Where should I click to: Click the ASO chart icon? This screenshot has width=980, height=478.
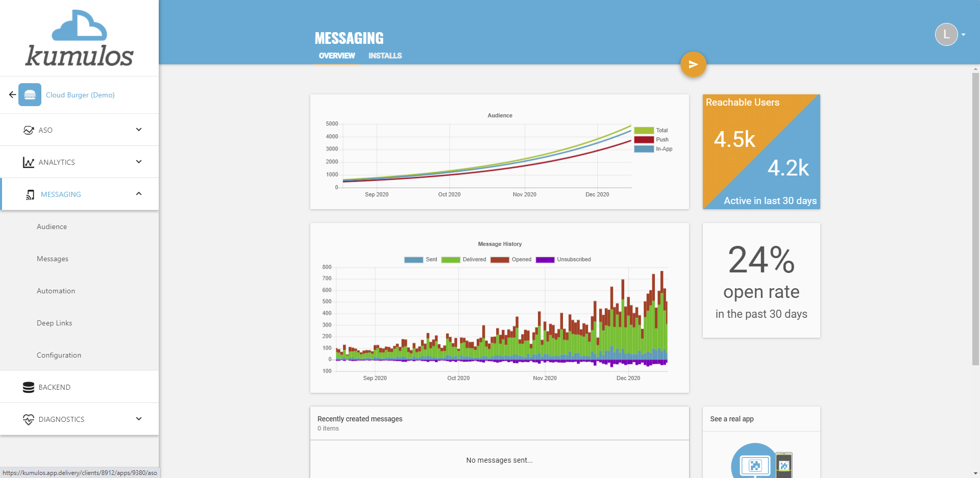pyautogui.click(x=29, y=130)
